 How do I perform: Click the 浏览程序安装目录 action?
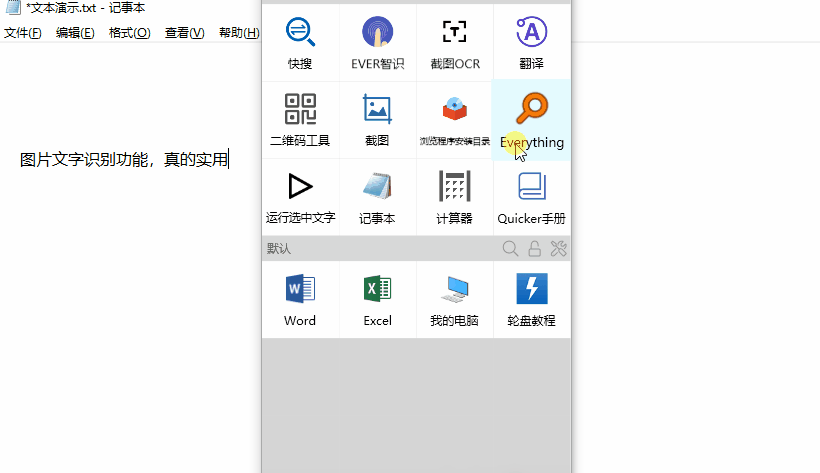[454, 120]
